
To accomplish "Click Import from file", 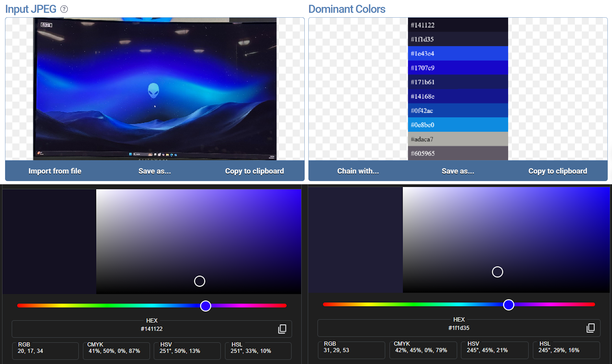I will (x=55, y=171).
